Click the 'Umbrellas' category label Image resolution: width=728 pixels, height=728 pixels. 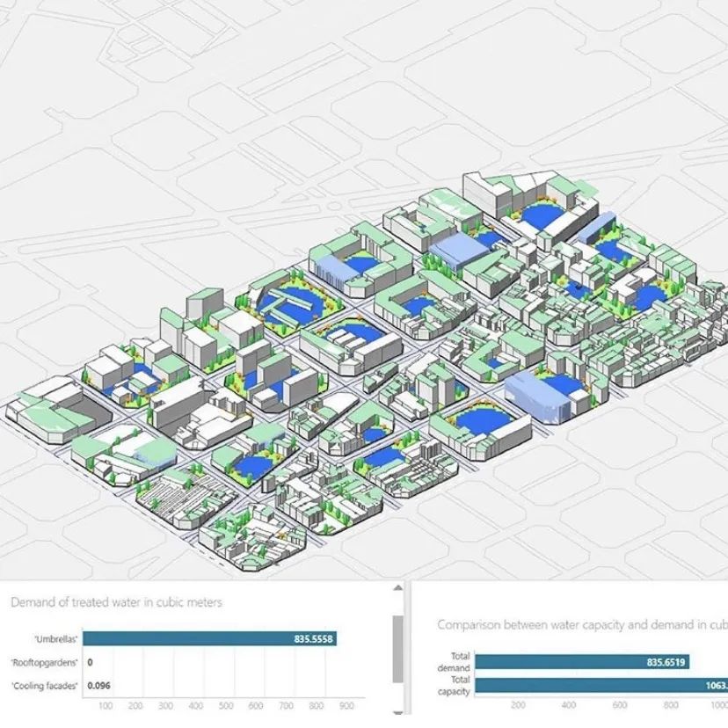pos(57,639)
